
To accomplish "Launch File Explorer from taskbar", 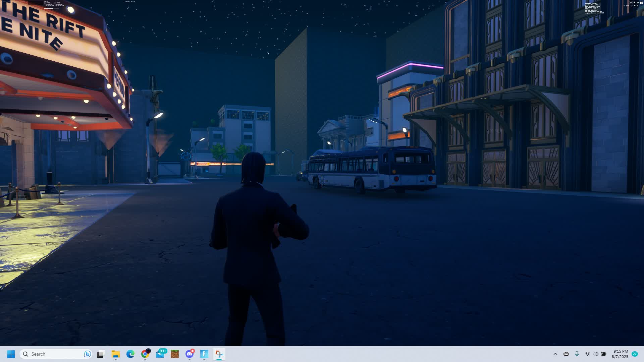I will click(116, 354).
